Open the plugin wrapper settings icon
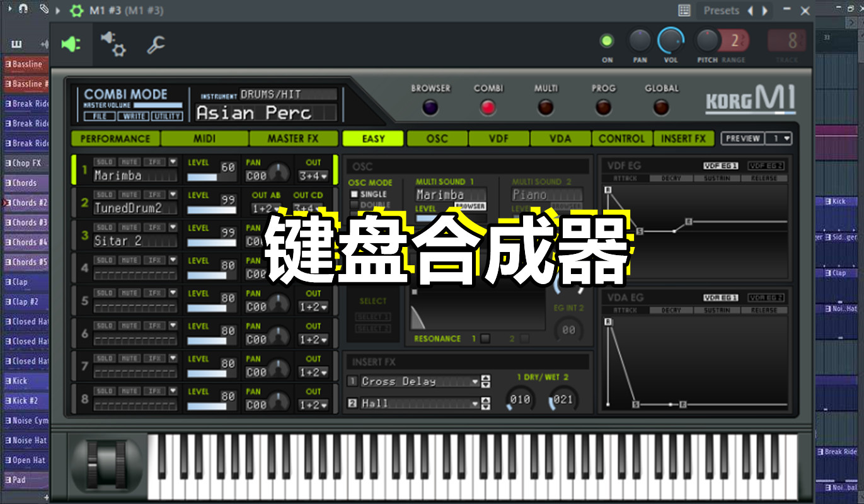Viewport: 864px width, 504px height. (x=113, y=43)
